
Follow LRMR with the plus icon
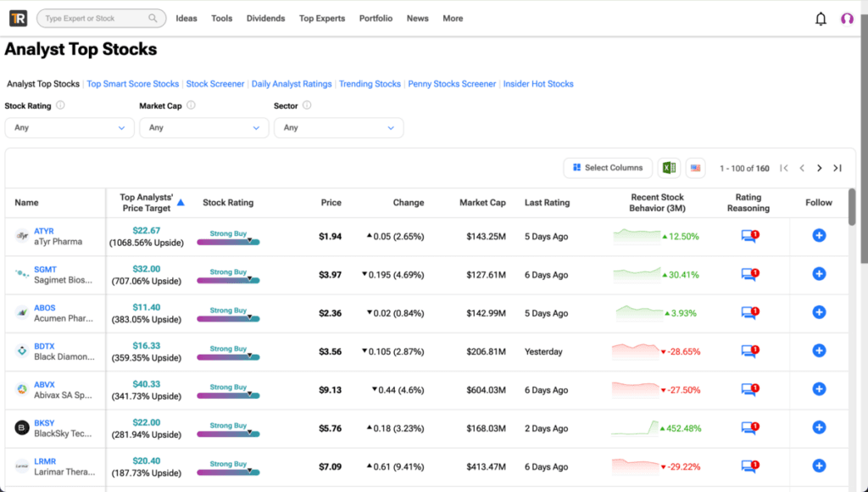(820, 466)
